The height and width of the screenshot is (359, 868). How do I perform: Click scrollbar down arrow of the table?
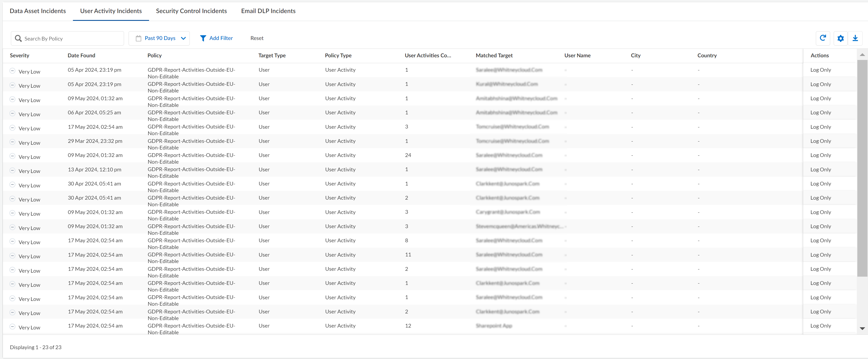(x=862, y=328)
